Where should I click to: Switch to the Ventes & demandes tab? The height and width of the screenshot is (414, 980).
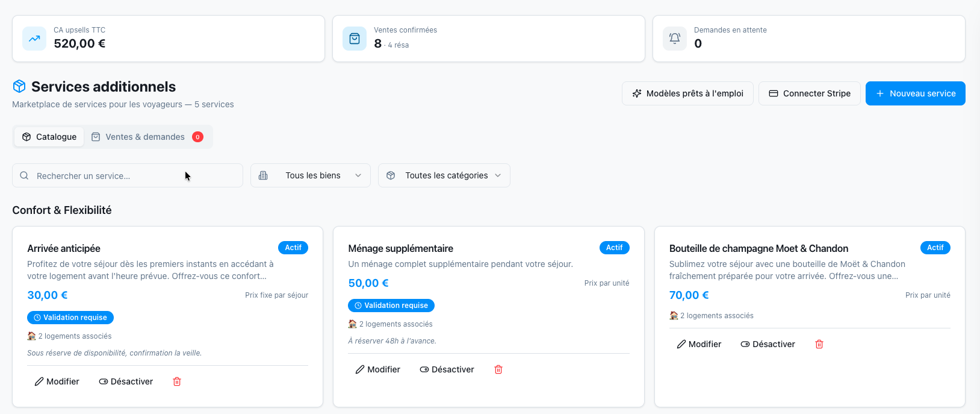[147, 137]
